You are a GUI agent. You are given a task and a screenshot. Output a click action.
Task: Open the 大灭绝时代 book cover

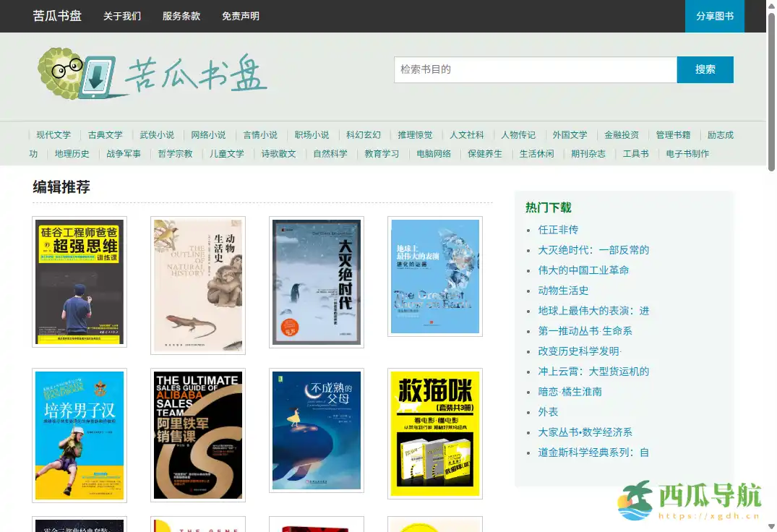click(317, 283)
